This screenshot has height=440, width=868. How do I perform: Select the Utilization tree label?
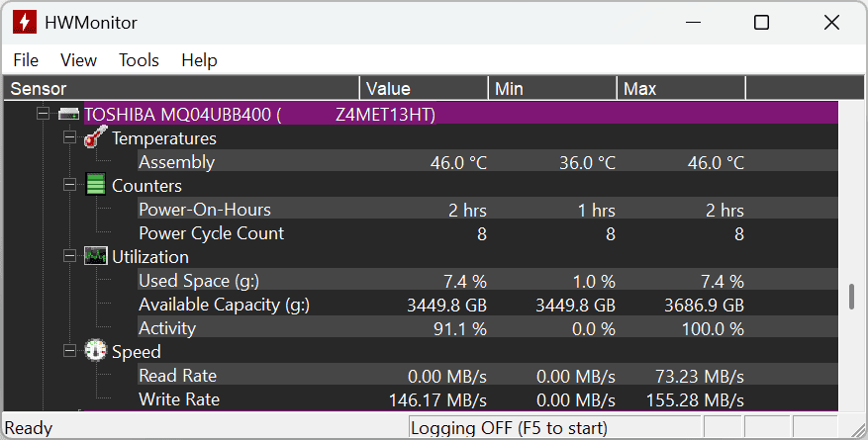point(150,257)
